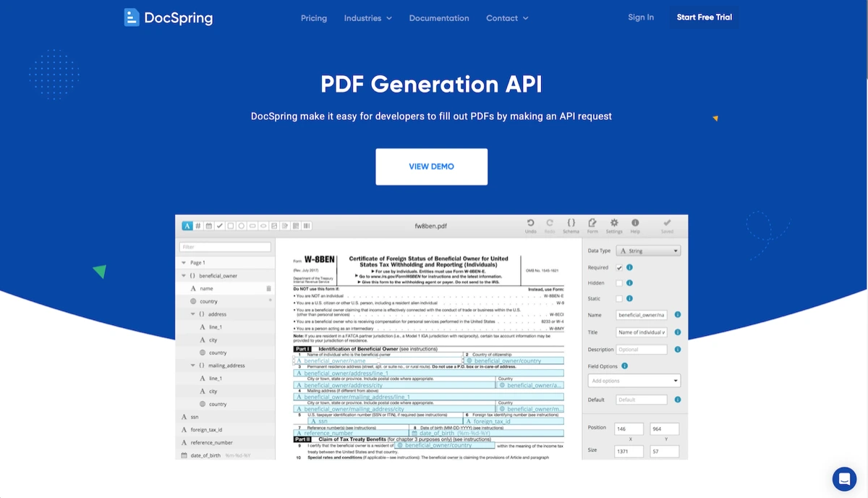Select the date field calendar tool
868x498 pixels.
click(x=209, y=226)
